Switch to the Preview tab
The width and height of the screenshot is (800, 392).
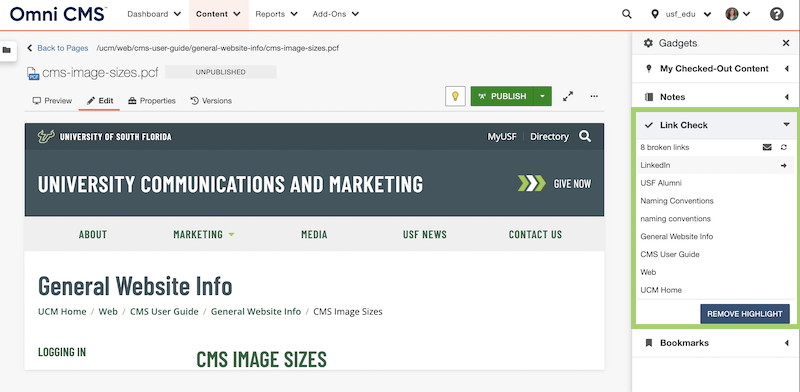coord(52,101)
